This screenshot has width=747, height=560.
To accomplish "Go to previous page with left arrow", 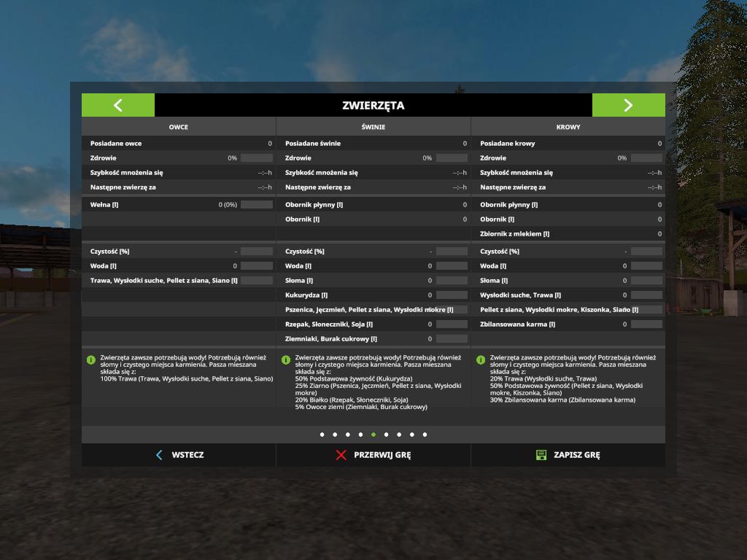I will tap(118, 105).
